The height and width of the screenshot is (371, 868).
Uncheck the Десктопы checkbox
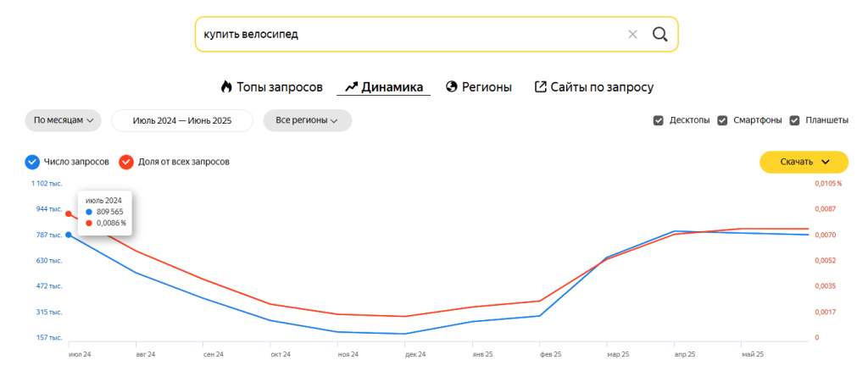pyautogui.click(x=658, y=120)
